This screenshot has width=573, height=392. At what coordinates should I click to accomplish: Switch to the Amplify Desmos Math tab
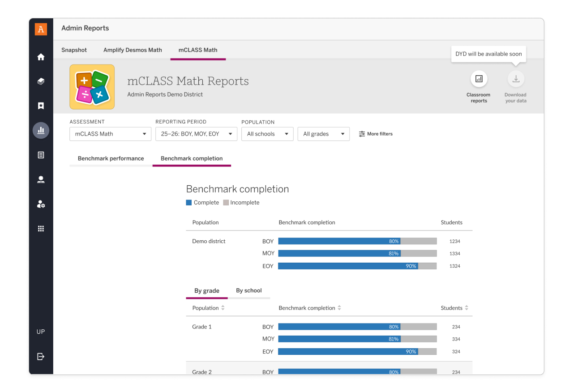[133, 50]
